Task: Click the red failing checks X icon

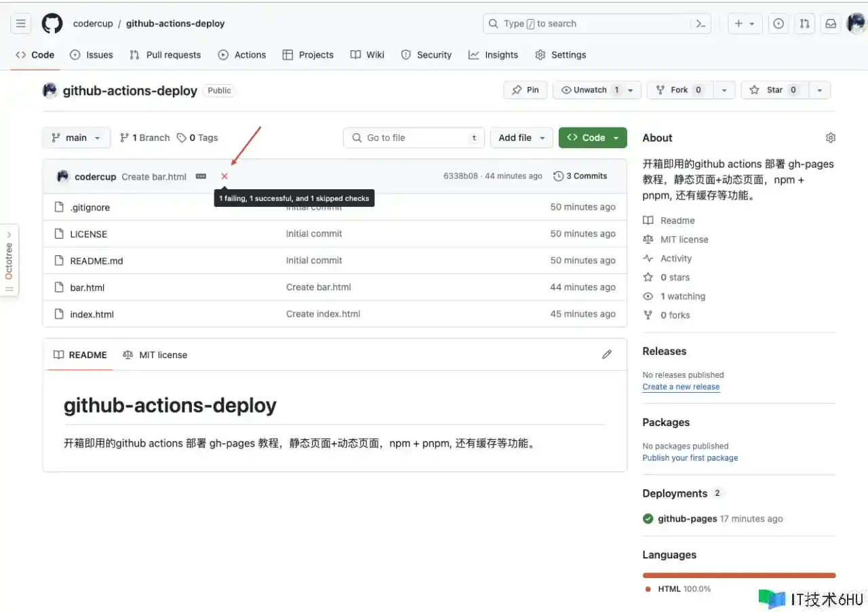Action: click(224, 176)
